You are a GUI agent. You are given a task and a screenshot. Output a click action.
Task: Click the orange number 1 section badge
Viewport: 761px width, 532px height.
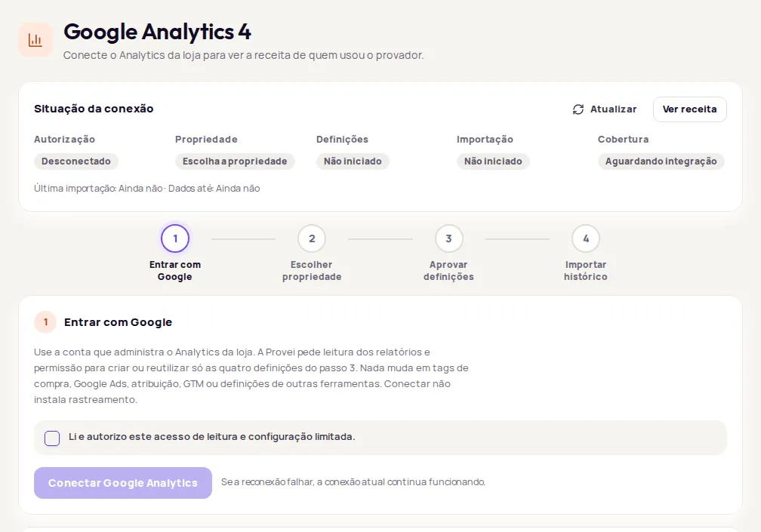45,322
